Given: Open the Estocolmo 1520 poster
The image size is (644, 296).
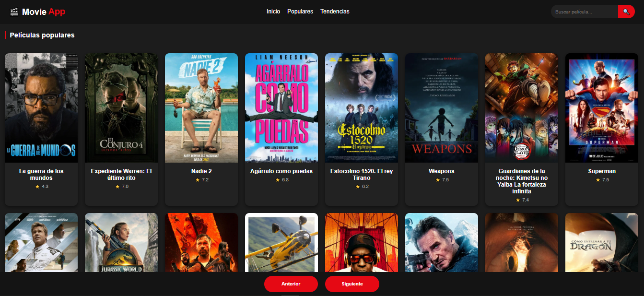Looking at the screenshot, I should click(x=362, y=108).
